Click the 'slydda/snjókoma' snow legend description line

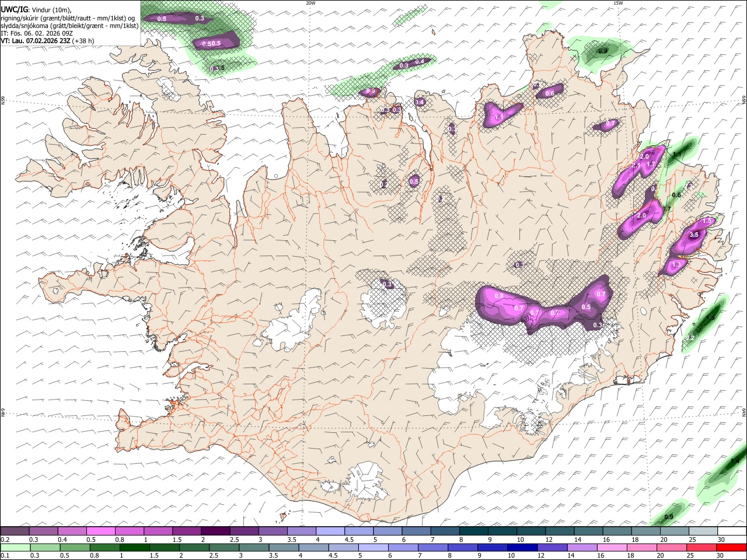coord(69,26)
